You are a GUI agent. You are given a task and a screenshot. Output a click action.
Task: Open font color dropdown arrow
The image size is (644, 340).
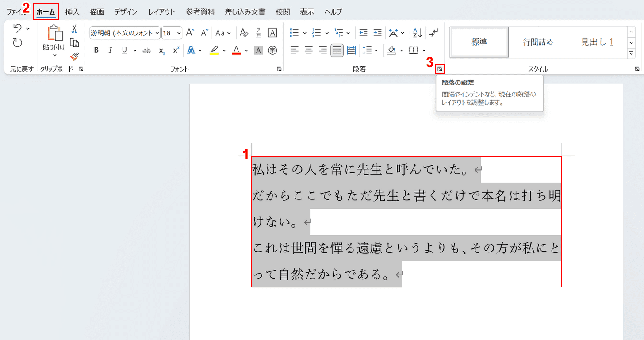click(246, 50)
